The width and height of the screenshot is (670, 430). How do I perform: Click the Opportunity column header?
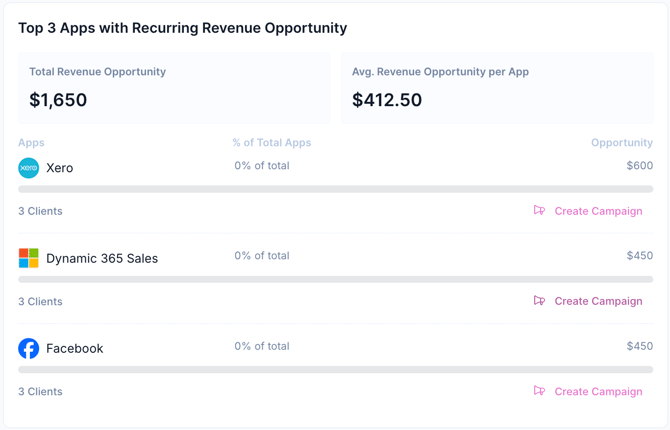pyautogui.click(x=621, y=143)
